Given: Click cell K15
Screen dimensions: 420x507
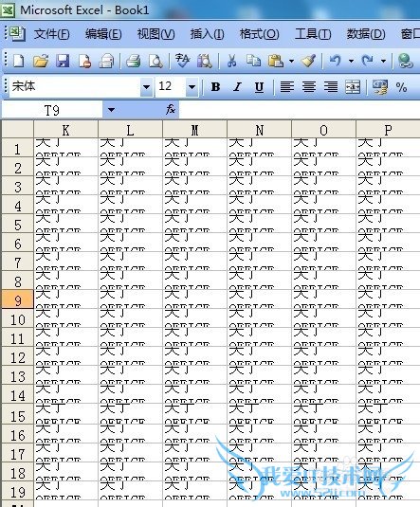Looking at the screenshot, I should (x=65, y=414).
